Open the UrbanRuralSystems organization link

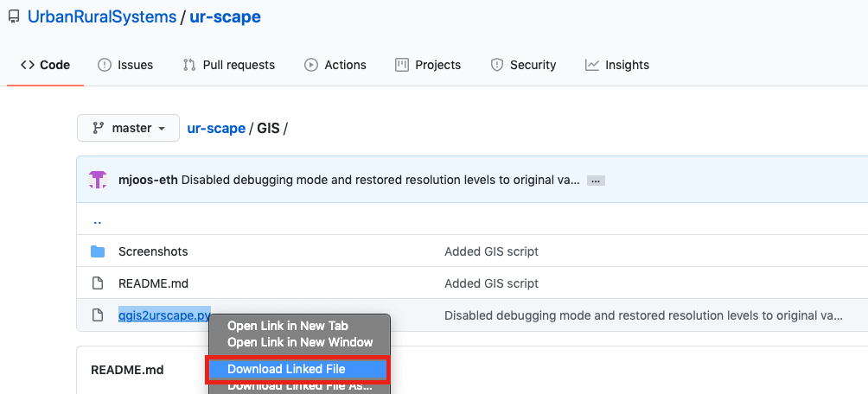(102, 17)
